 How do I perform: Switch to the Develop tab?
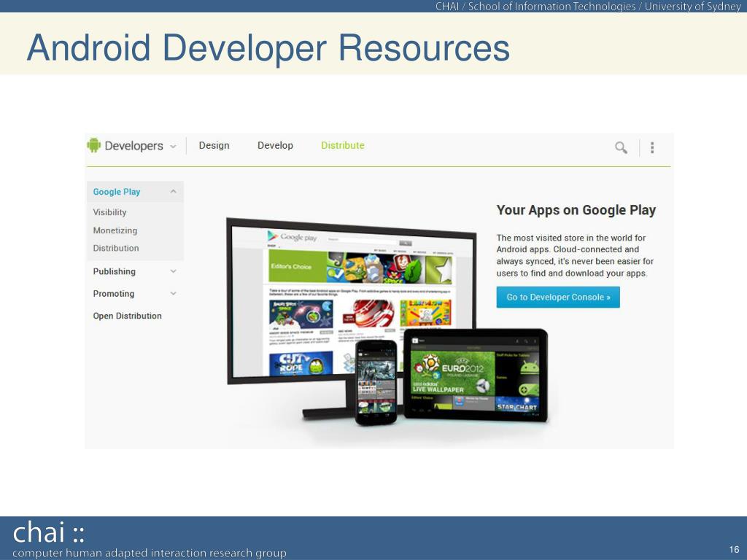(x=275, y=145)
